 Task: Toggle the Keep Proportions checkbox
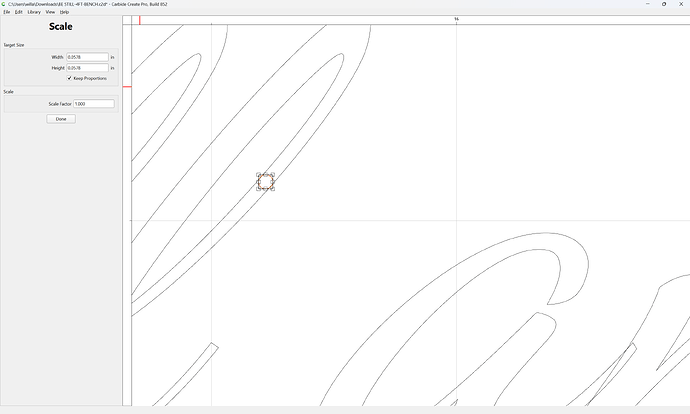click(69, 78)
